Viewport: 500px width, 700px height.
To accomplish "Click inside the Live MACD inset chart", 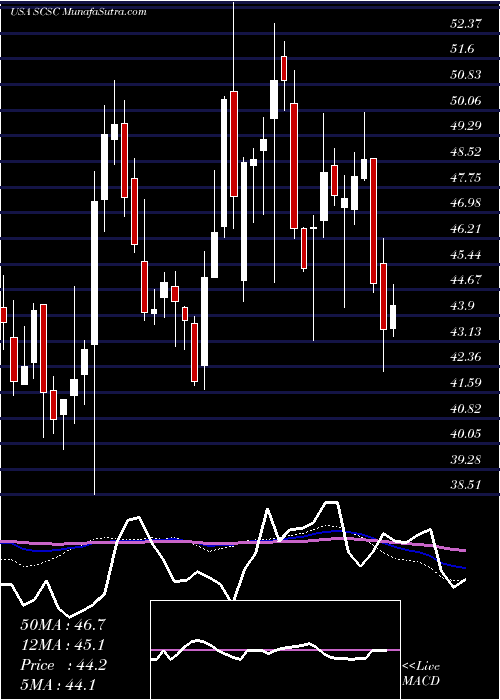I will click(275, 650).
